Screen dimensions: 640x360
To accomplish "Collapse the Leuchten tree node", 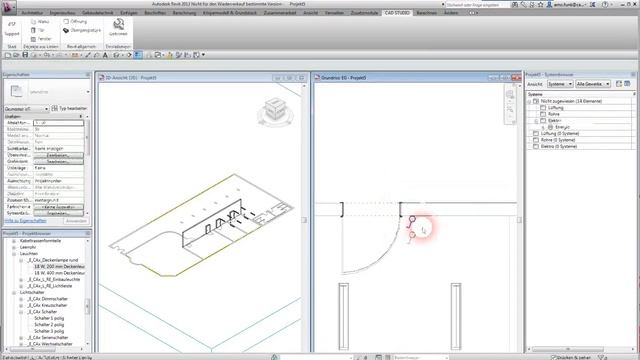I will point(14,254).
